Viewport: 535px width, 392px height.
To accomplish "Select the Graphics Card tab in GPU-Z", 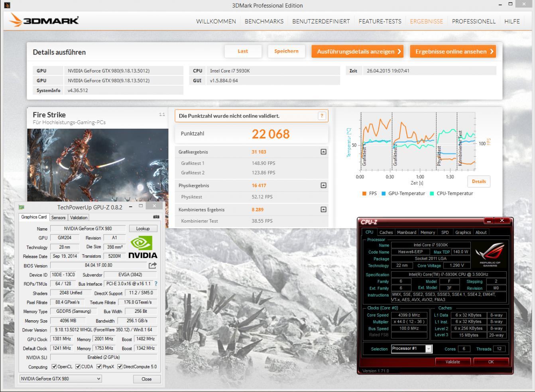I will (34, 217).
